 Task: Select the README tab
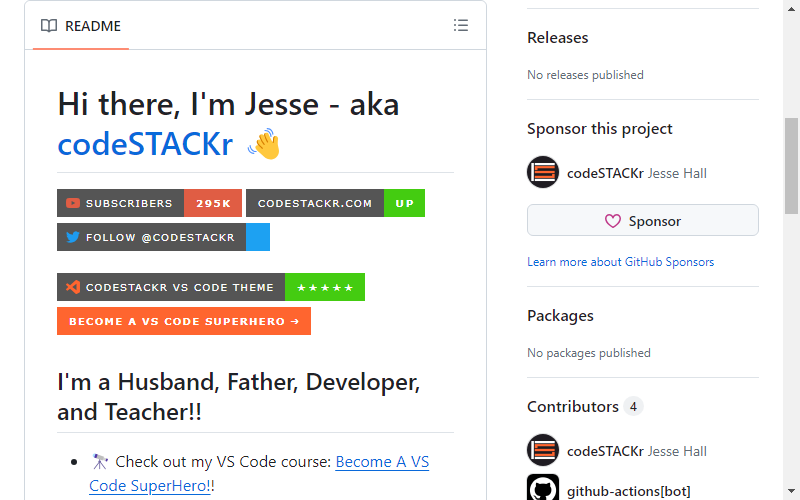(81, 26)
